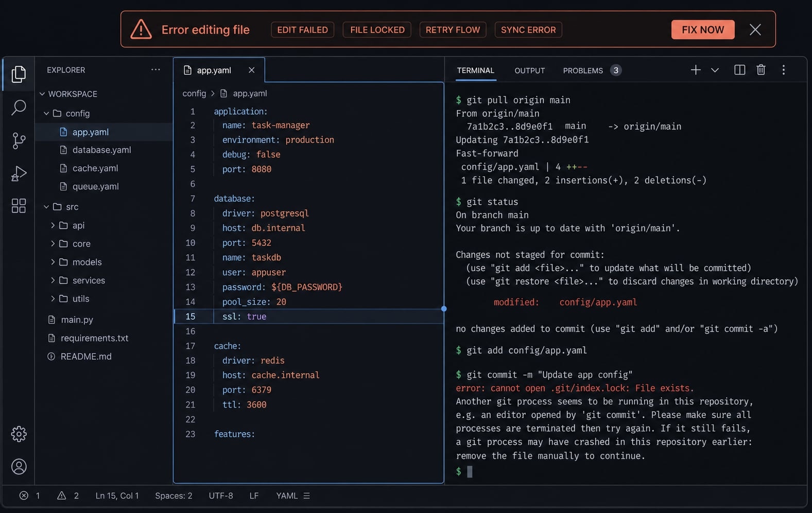
Task: Open terminal panel more options menu
Action: point(784,69)
